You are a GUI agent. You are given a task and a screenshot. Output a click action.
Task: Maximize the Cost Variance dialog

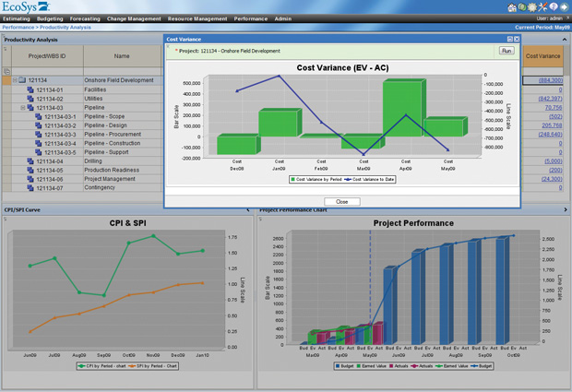[509, 40]
